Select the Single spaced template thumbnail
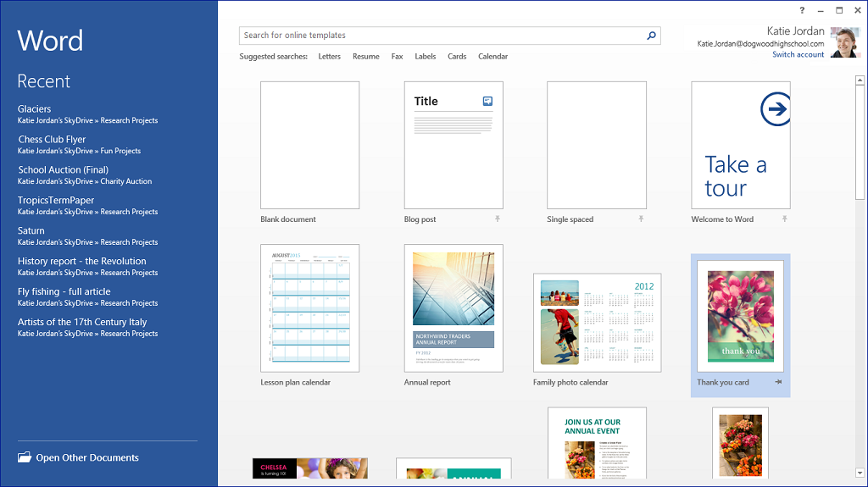The image size is (868, 487). coord(597,145)
